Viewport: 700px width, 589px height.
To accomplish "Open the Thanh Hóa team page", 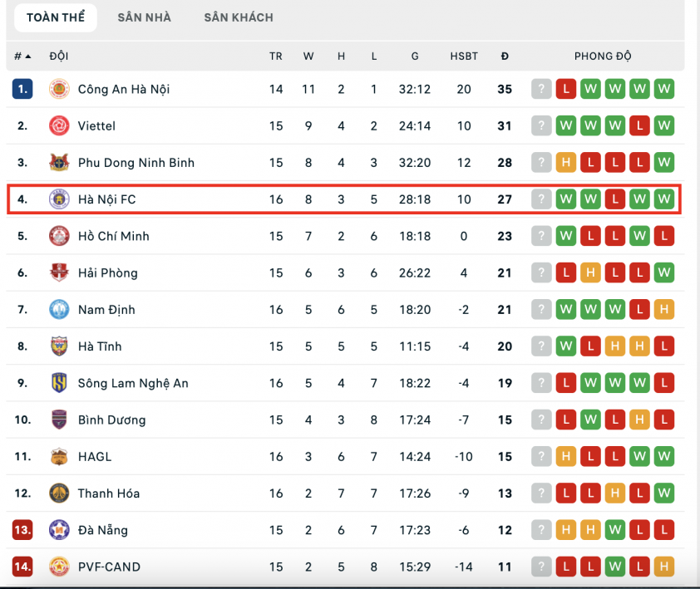I will click(x=108, y=493).
